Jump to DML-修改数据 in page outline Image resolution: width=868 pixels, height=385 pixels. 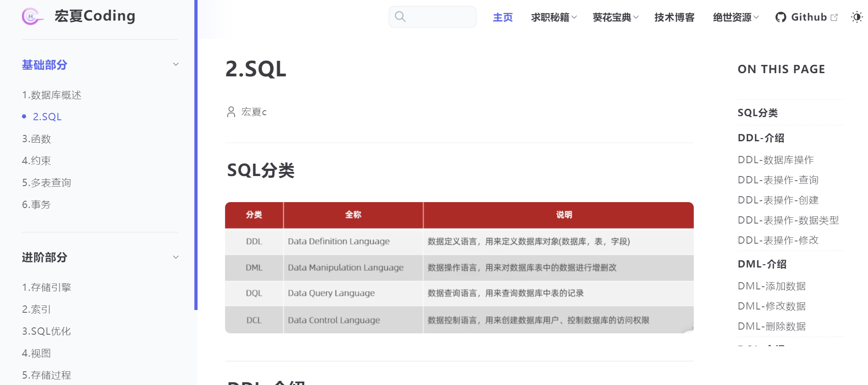coord(772,306)
